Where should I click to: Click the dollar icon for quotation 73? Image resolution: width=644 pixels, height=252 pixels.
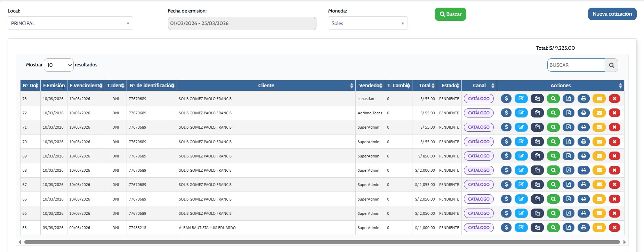tap(506, 99)
